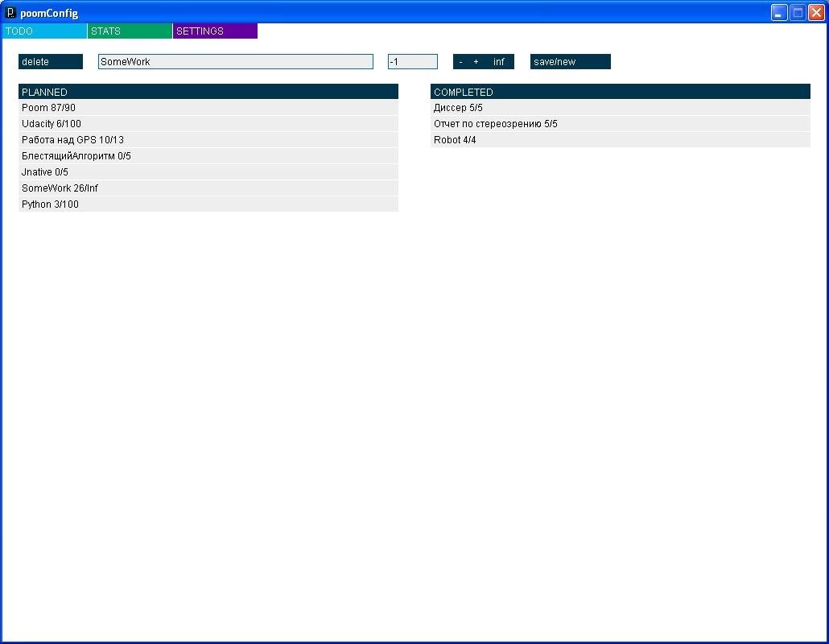Select the Python 3/100 task
Screen dimensions: 829x644
click(208, 204)
